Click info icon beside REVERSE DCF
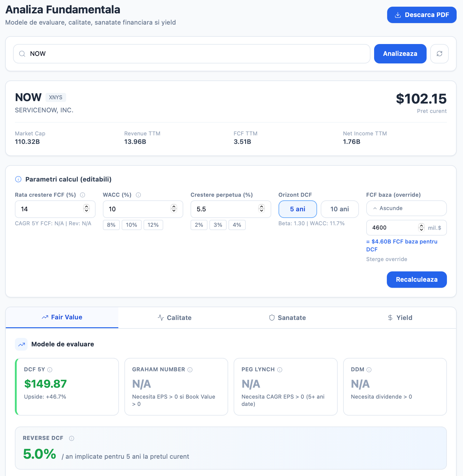This screenshot has width=463, height=476. pos(72,438)
